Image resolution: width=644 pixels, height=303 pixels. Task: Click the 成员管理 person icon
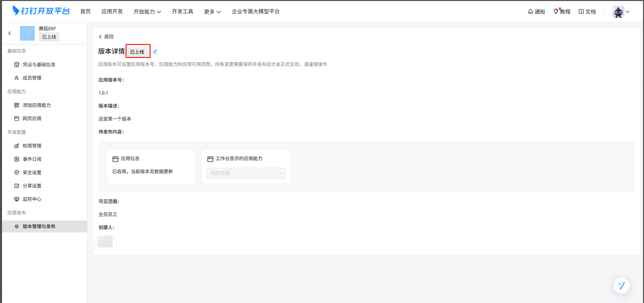[x=17, y=78]
